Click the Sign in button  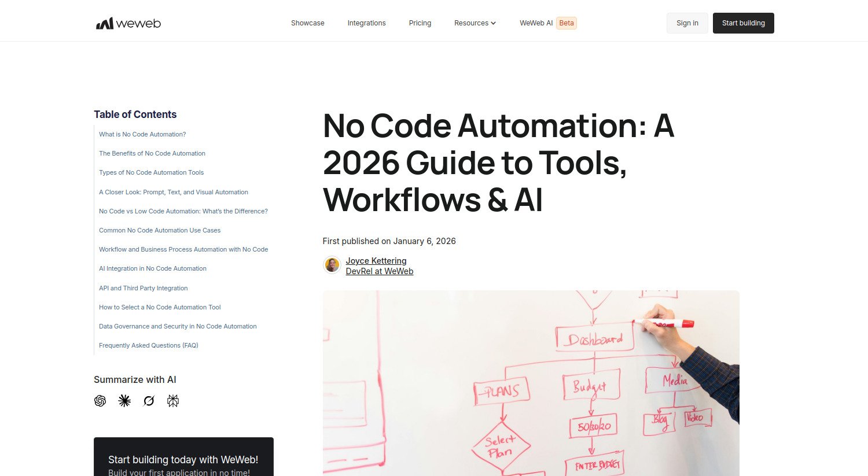687,23
